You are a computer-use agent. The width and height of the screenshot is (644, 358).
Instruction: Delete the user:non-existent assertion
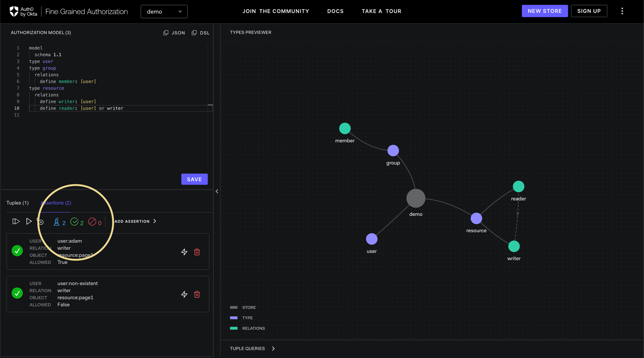(x=197, y=294)
